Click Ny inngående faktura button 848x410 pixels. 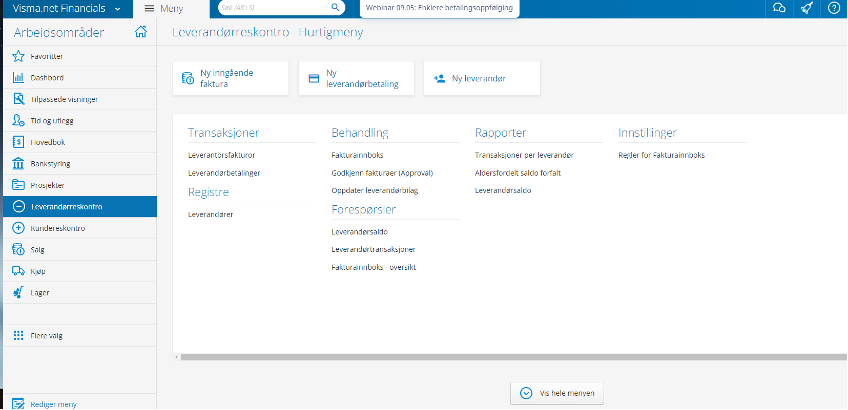pyautogui.click(x=230, y=79)
